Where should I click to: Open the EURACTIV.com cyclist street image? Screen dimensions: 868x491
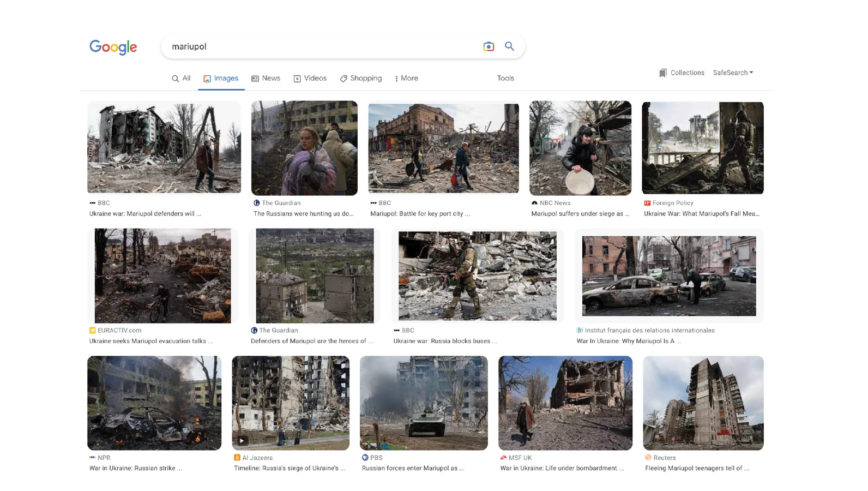(x=162, y=276)
